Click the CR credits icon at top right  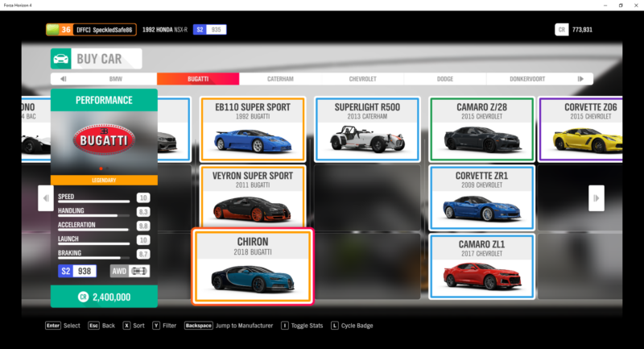click(561, 30)
